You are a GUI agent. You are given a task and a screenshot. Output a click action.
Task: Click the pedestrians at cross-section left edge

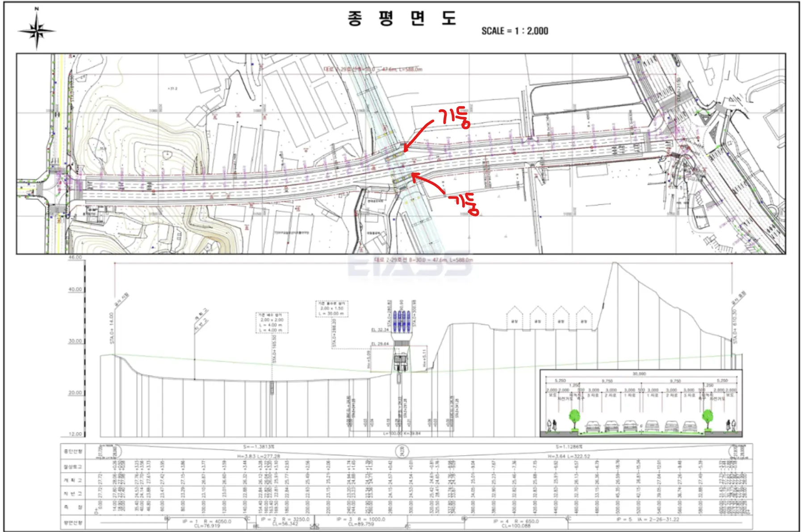(x=552, y=425)
